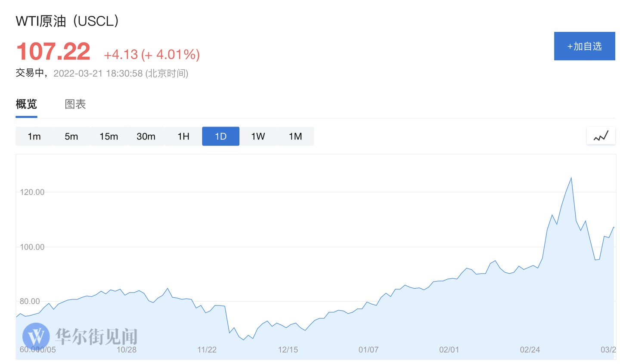Open the 概览 overview tab

(26, 104)
